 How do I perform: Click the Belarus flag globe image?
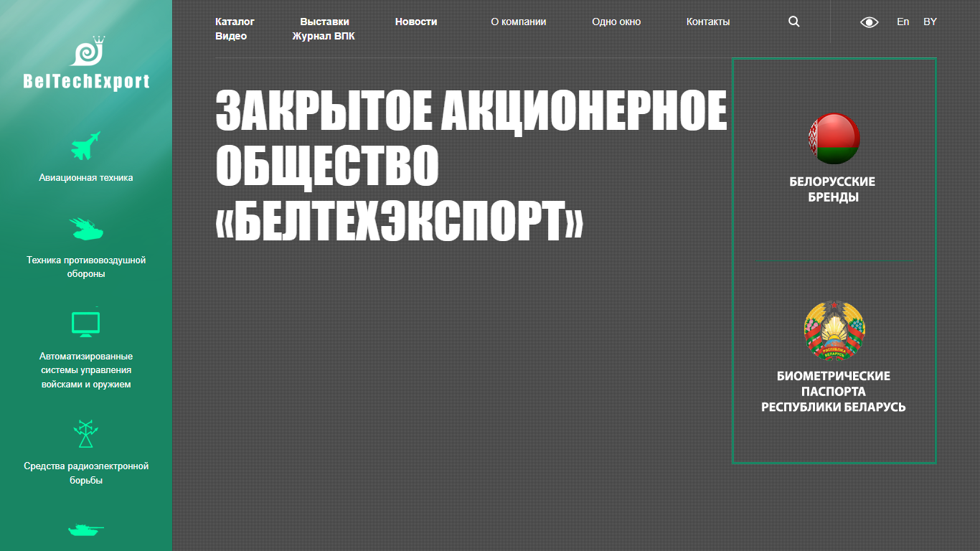pyautogui.click(x=834, y=138)
